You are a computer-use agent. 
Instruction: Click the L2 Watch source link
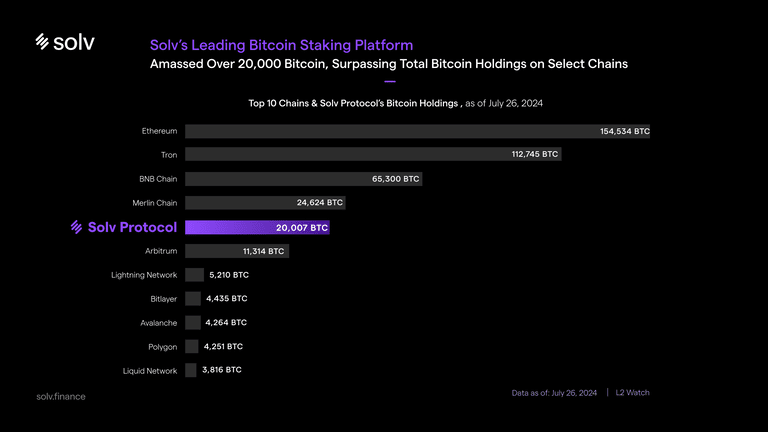pyautogui.click(x=632, y=393)
